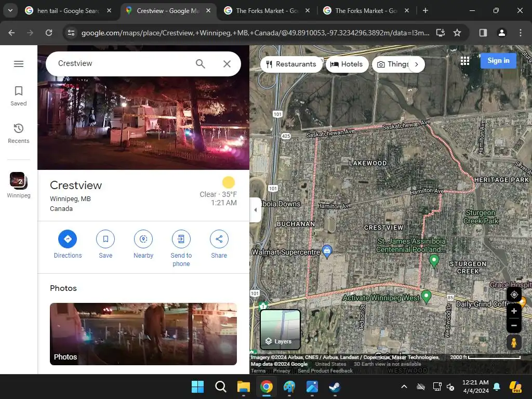Viewport: 532px width, 399px height.
Task: Click Walmart Supercentre map pin
Action: pos(327,251)
